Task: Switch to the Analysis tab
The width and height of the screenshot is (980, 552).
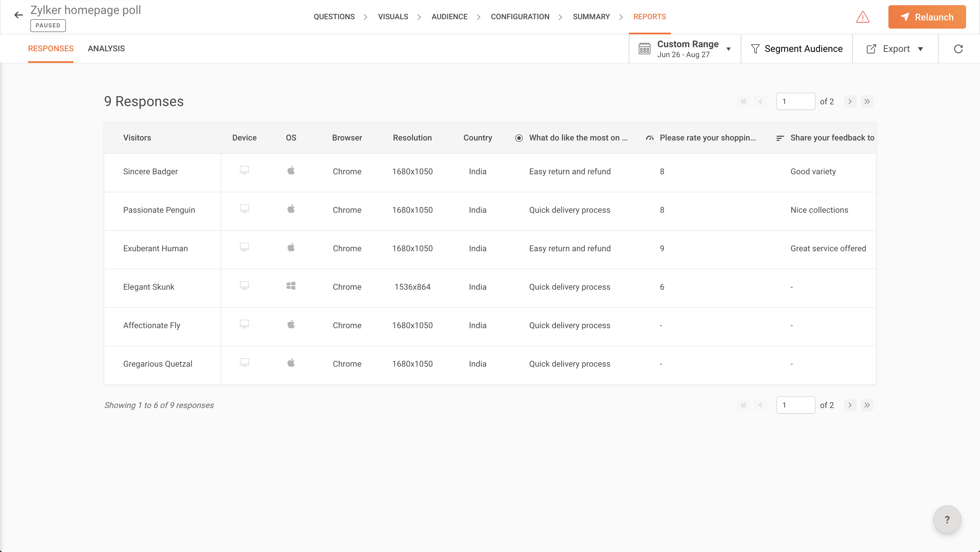Action: [x=106, y=49]
